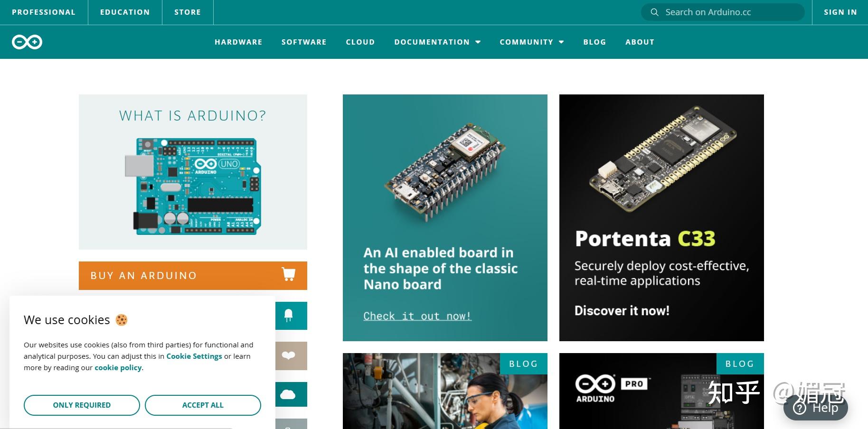Expand the DOCUMENTATION dropdown menu
This screenshot has width=868, height=429.
[437, 42]
